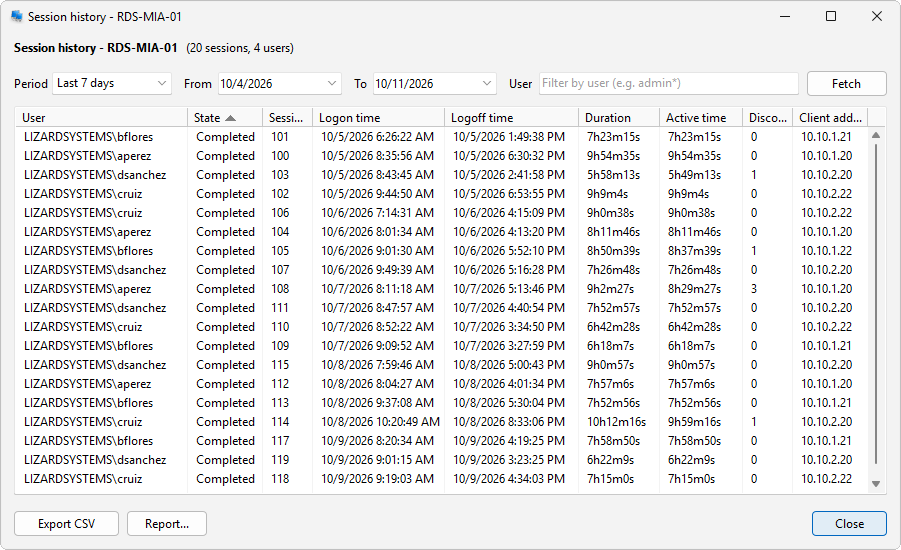
Task: Select the aperez row for session 112
Action: click(x=441, y=383)
